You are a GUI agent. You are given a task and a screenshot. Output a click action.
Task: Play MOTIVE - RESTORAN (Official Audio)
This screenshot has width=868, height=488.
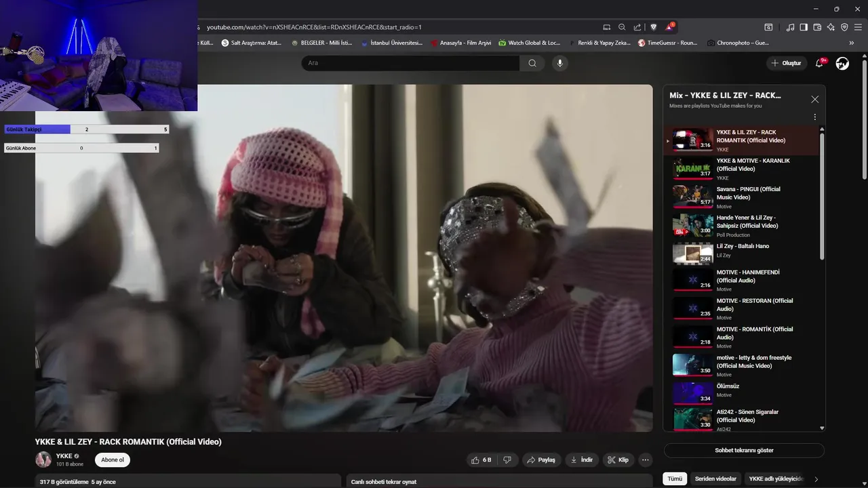point(741,309)
